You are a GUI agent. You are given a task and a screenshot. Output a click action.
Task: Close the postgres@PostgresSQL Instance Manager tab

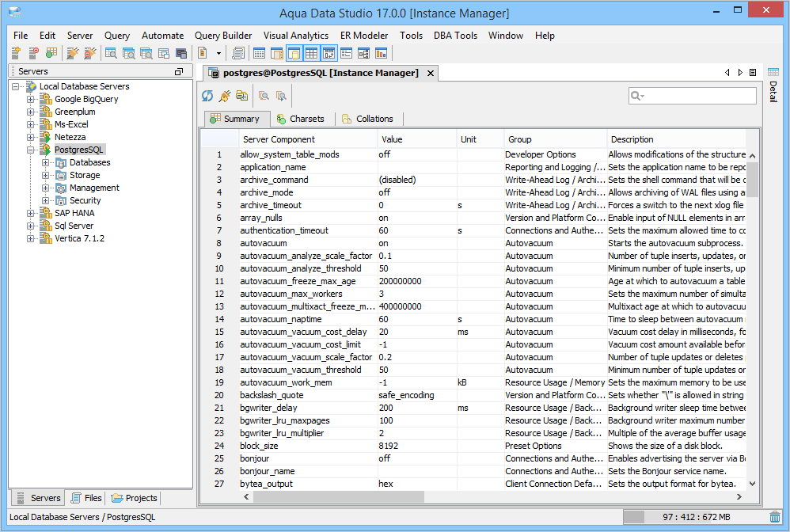click(431, 73)
